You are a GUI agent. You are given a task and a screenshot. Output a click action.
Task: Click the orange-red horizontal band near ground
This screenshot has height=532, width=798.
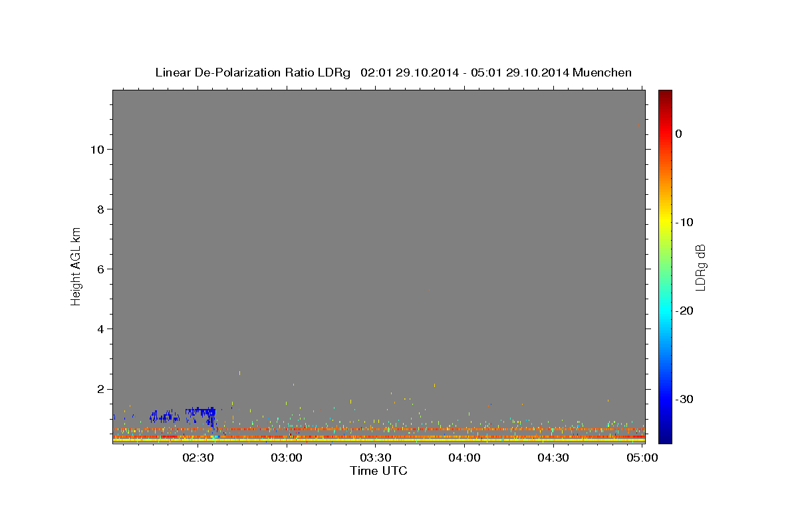click(x=378, y=430)
